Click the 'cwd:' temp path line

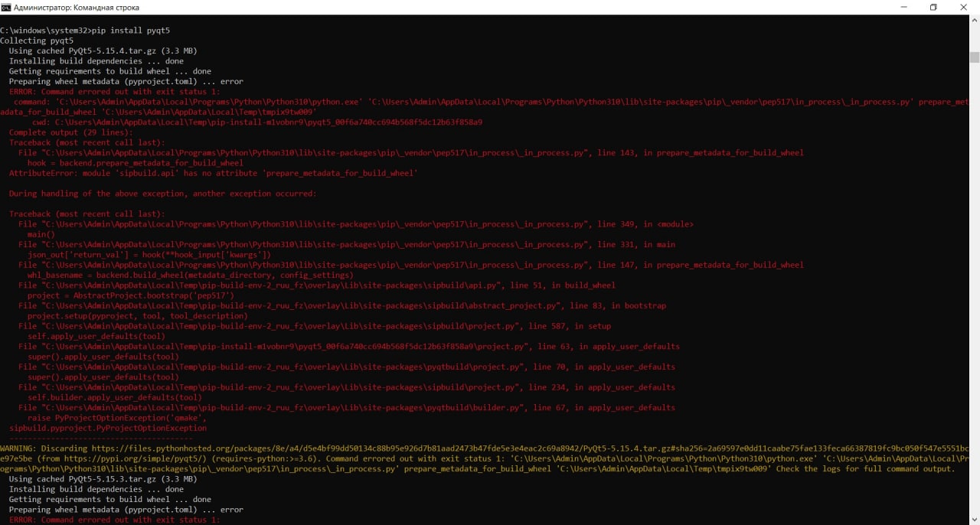coord(257,122)
